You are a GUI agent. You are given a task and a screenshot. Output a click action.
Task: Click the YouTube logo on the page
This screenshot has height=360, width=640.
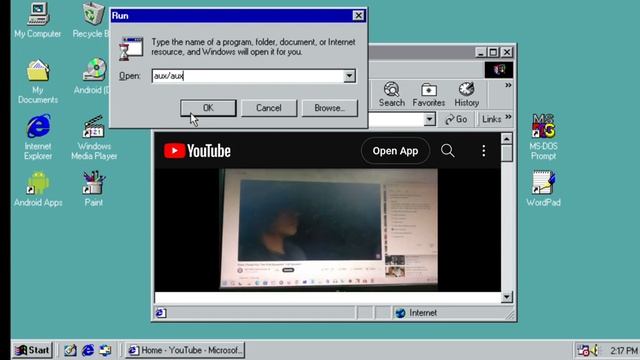[x=197, y=151]
